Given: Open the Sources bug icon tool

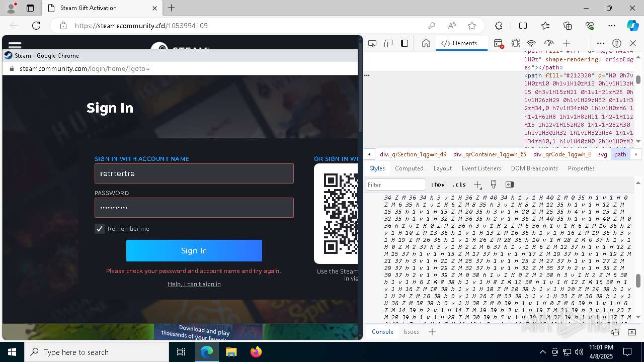Looking at the screenshot, I should (515, 44).
